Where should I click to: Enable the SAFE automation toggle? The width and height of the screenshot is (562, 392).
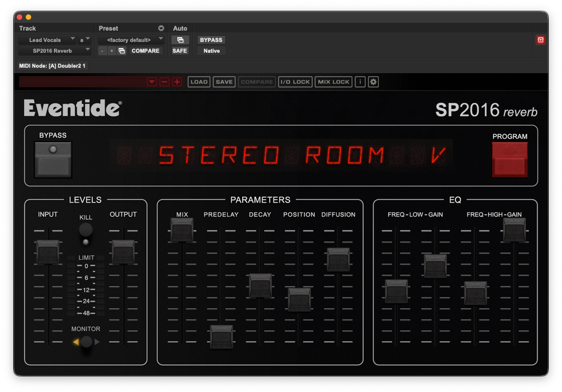(179, 51)
